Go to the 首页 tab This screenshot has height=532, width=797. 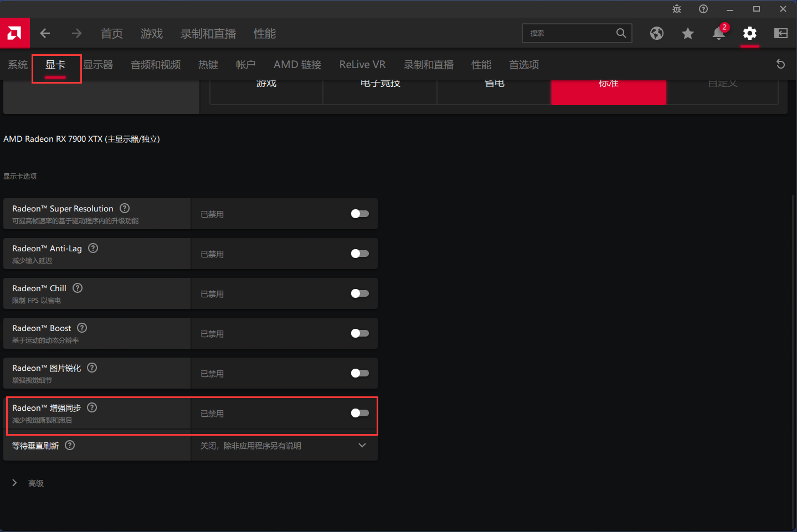(112, 34)
